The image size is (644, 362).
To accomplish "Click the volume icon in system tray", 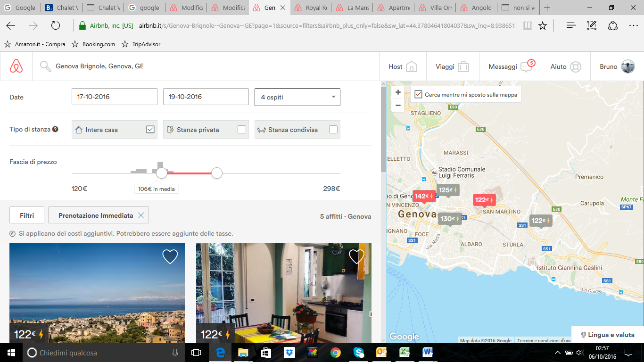I will coord(579,353).
